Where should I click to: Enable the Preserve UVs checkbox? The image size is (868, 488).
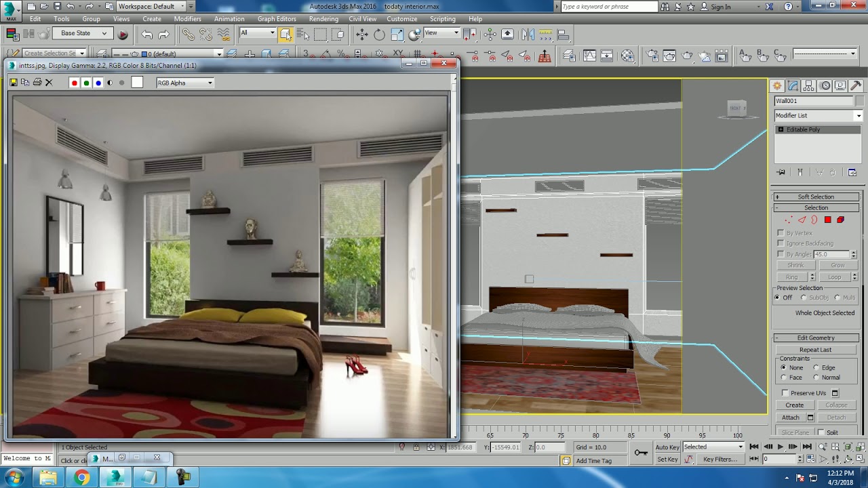tap(785, 393)
